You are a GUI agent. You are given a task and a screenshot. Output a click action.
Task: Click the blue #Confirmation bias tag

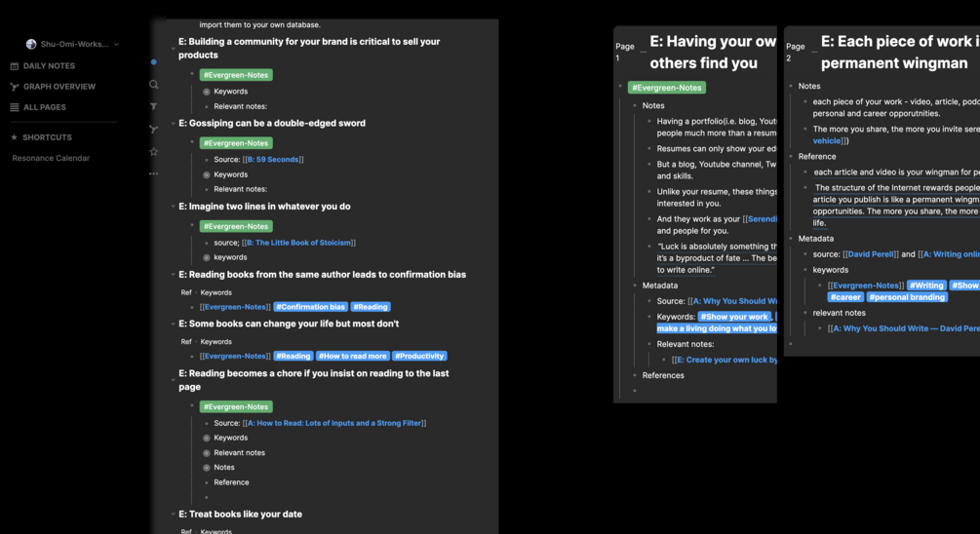pyautogui.click(x=310, y=307)
